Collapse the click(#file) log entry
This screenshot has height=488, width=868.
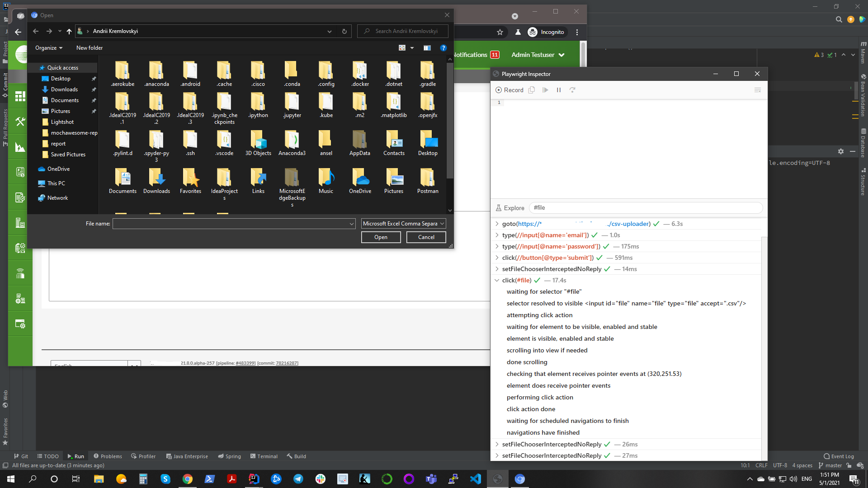(x=497, y=280)
